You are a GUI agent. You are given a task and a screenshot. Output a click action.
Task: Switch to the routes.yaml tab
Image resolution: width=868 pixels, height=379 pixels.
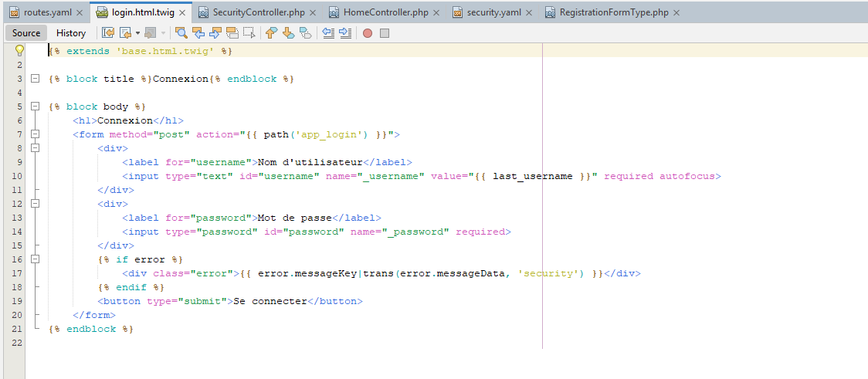coord(48,12)
